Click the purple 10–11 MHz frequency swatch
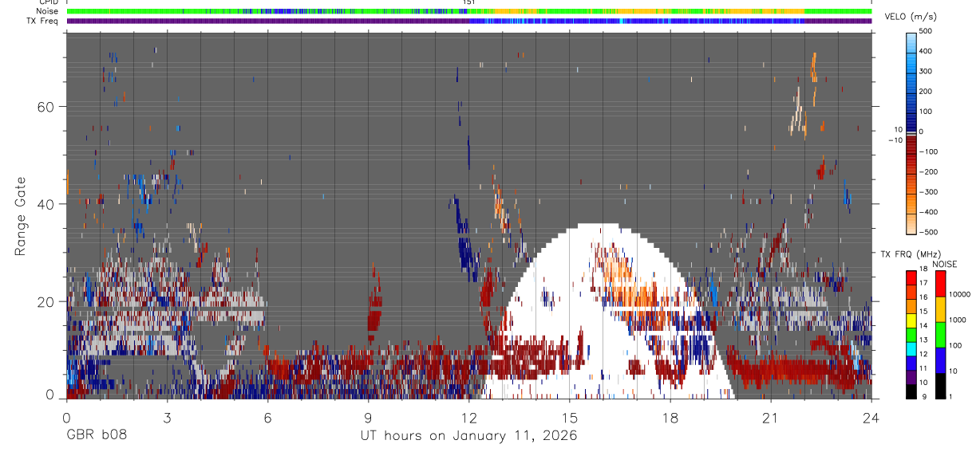 [x=911, y=377]
